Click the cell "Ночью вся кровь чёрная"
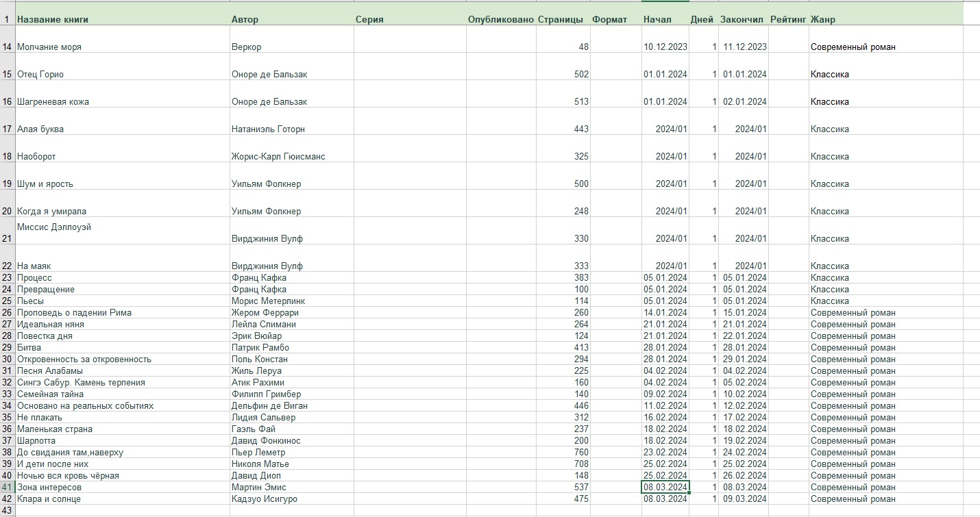 (x=122, y=476)
